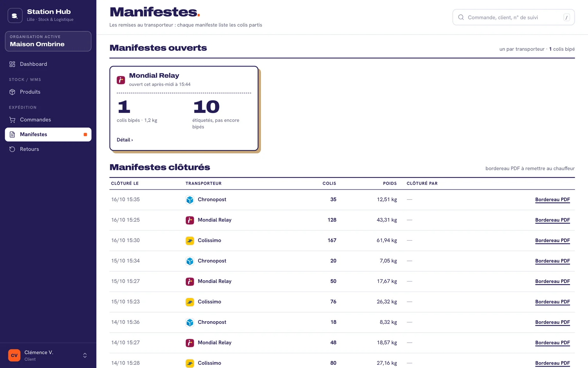Download Bordereau PDF for Chronopost 16/10 15:35
Image resolution: width=588 pixels, height=368 pixels.
pyautogui.click(x=552, y=199)
